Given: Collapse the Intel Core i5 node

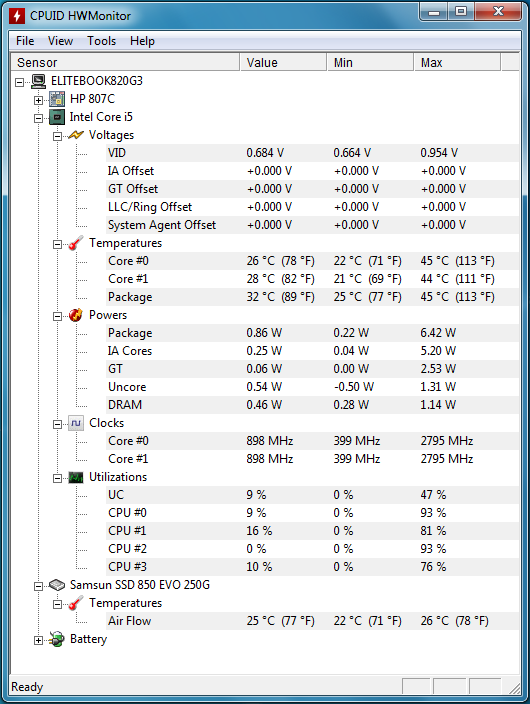Looking at the screenshot, I should tap(39, 119).
